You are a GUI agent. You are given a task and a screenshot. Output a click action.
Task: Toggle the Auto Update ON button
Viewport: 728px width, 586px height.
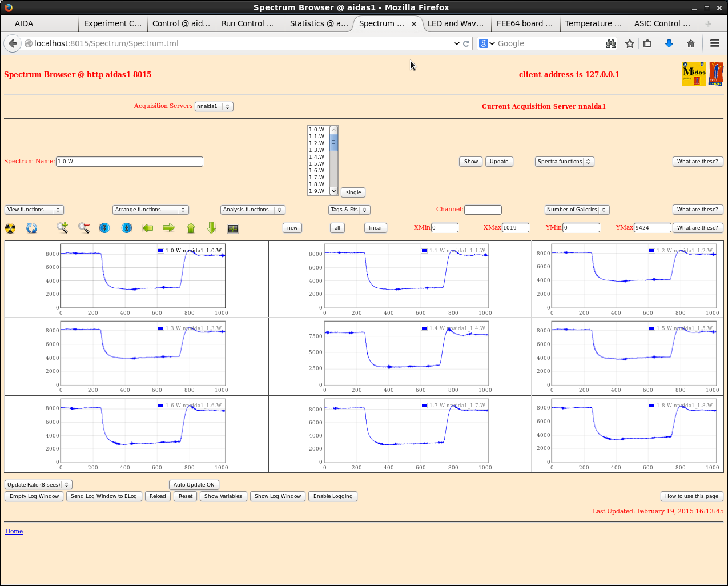194,485
